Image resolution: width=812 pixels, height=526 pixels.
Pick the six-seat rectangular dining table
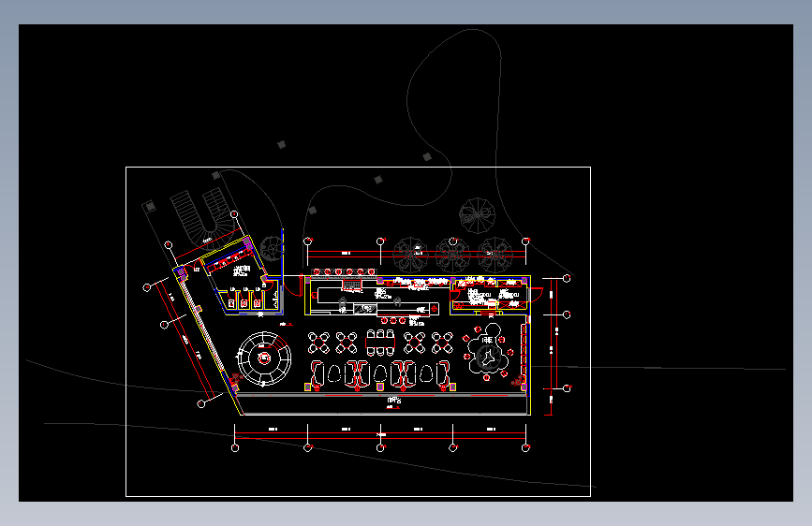(x=380, y=343)
